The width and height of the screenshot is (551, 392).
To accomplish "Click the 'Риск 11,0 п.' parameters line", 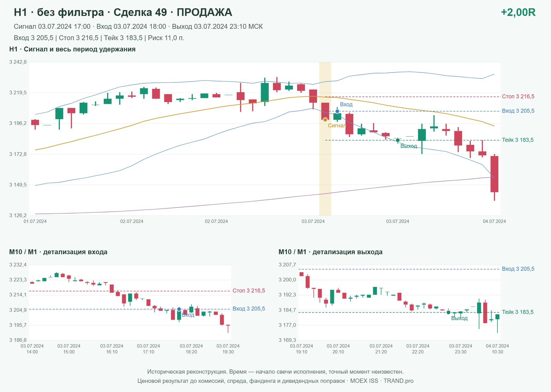I will (x=99, y=38).
